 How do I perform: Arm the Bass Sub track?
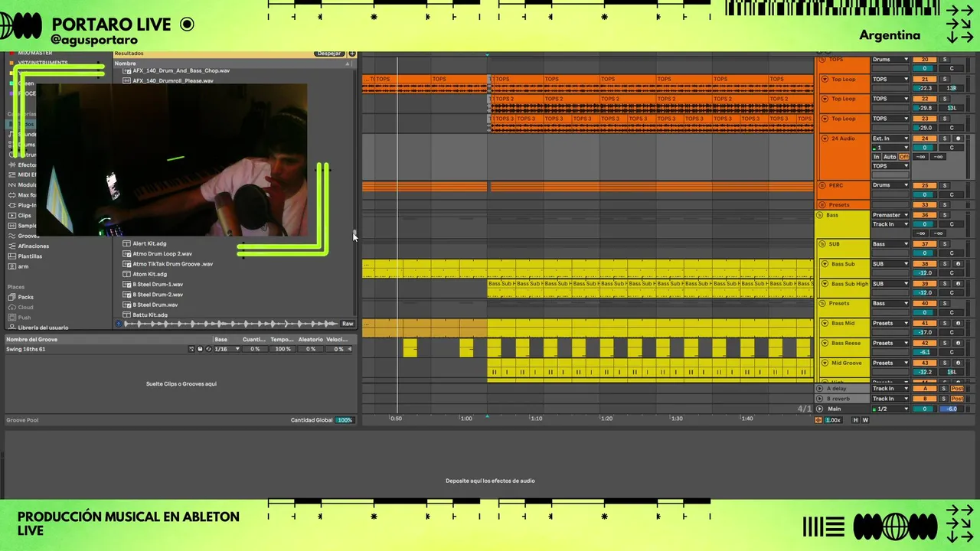coord(958,264)
